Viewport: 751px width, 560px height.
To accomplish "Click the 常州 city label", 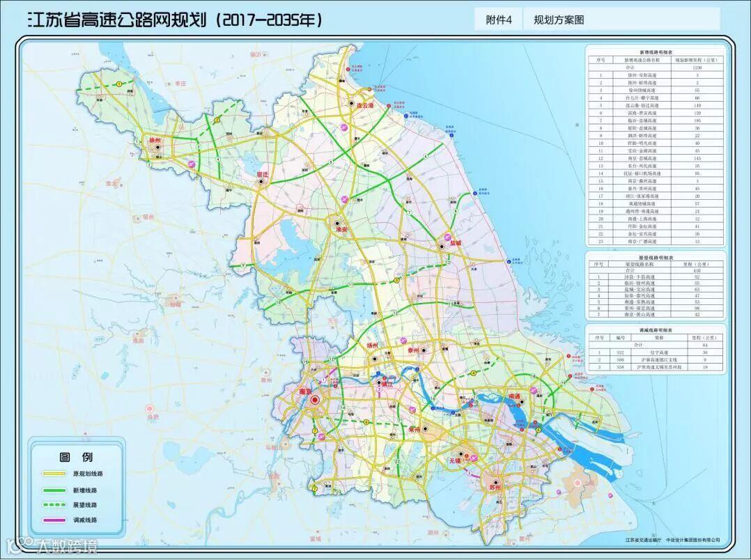I will point(415,429).
